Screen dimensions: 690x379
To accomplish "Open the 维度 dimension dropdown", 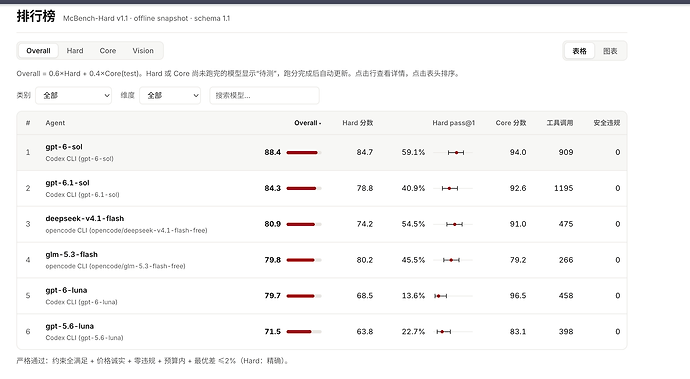I will tap(170, 96).
